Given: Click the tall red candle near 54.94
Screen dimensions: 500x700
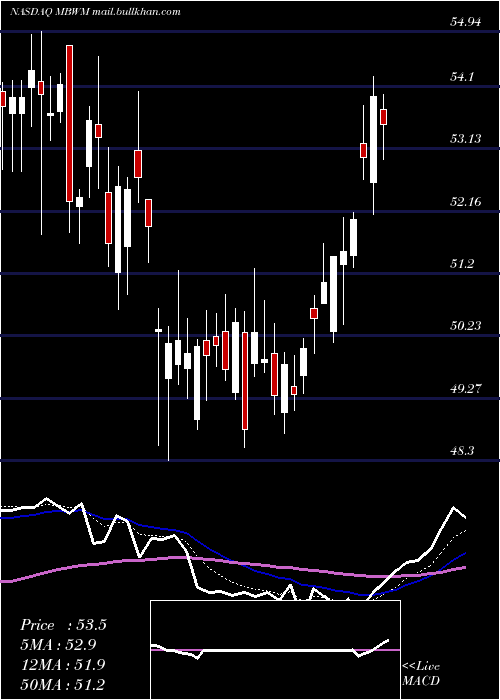Looking at the screenshot, I should coord(69,124).
